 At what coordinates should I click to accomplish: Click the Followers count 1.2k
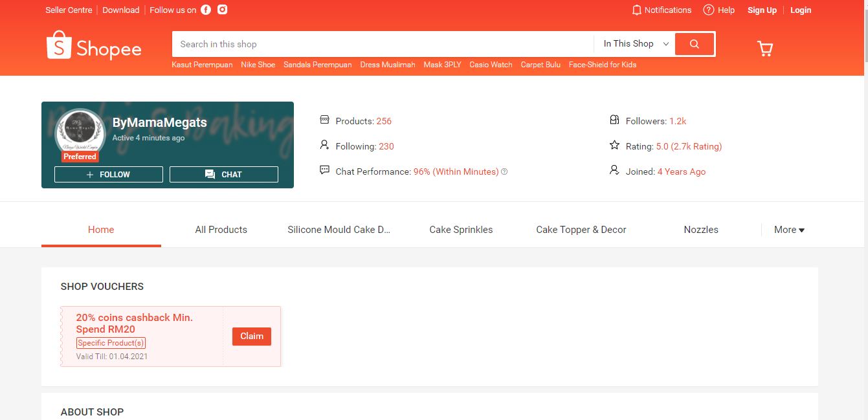tap(678, 121)
